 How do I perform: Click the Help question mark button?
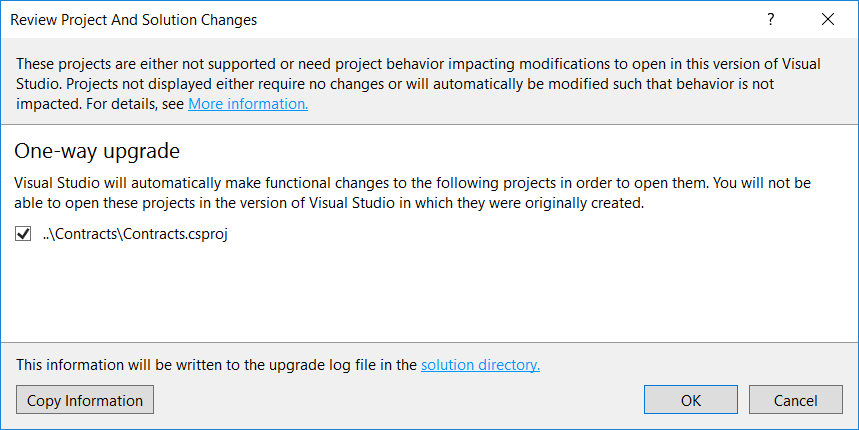[771, 19]
